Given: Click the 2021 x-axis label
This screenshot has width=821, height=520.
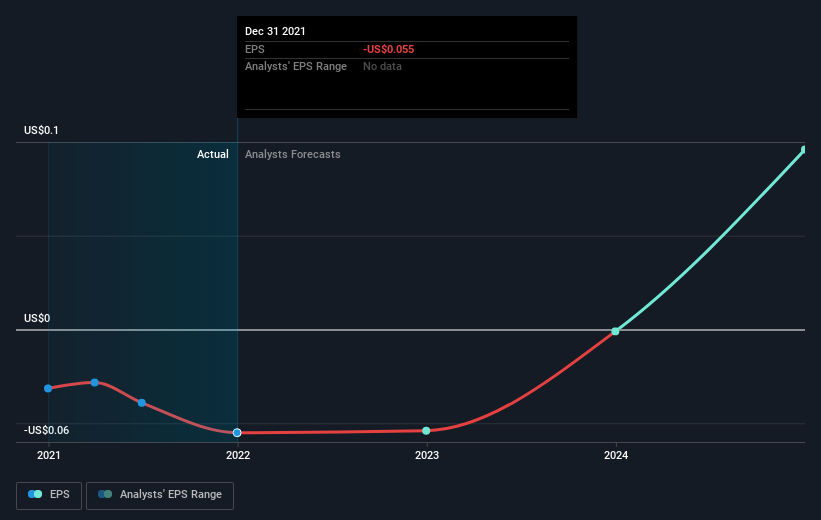Looking at the screenshot, I should (49, 455).
